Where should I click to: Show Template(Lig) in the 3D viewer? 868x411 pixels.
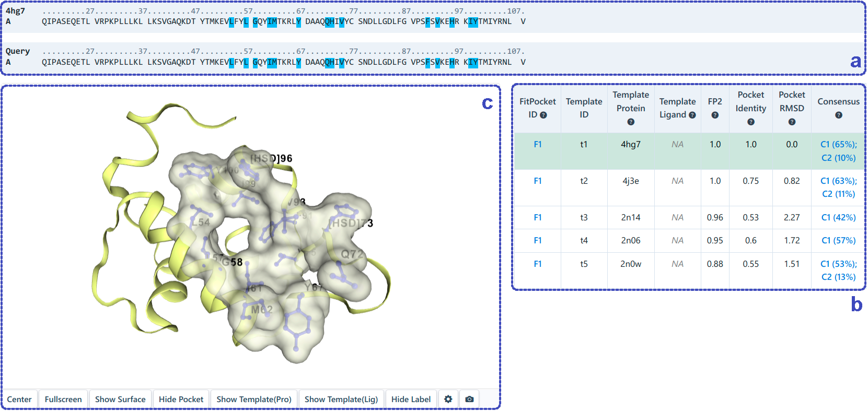coord(341,399)
